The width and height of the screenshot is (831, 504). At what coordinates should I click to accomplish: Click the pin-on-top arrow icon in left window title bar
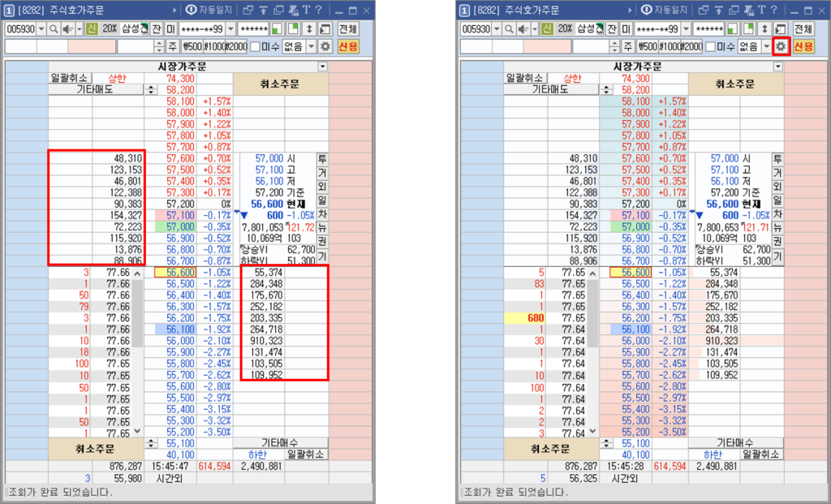point(264,10)
